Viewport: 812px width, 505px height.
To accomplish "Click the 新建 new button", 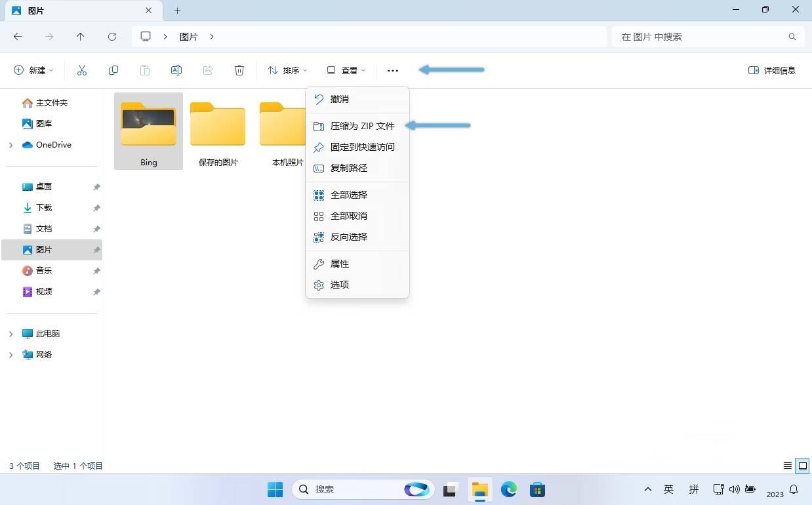I will click(33, 70).
